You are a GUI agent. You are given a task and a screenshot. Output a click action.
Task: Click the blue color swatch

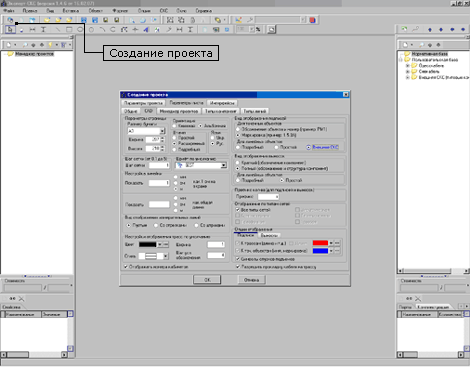pyautogui.click(x=320, y=251)
